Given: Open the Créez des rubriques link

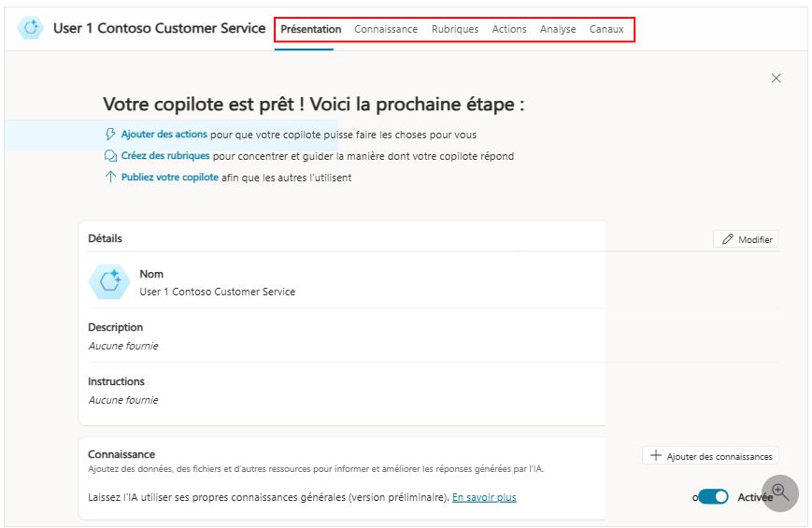Looking at the screenshot, I should (x=165, y=156).
